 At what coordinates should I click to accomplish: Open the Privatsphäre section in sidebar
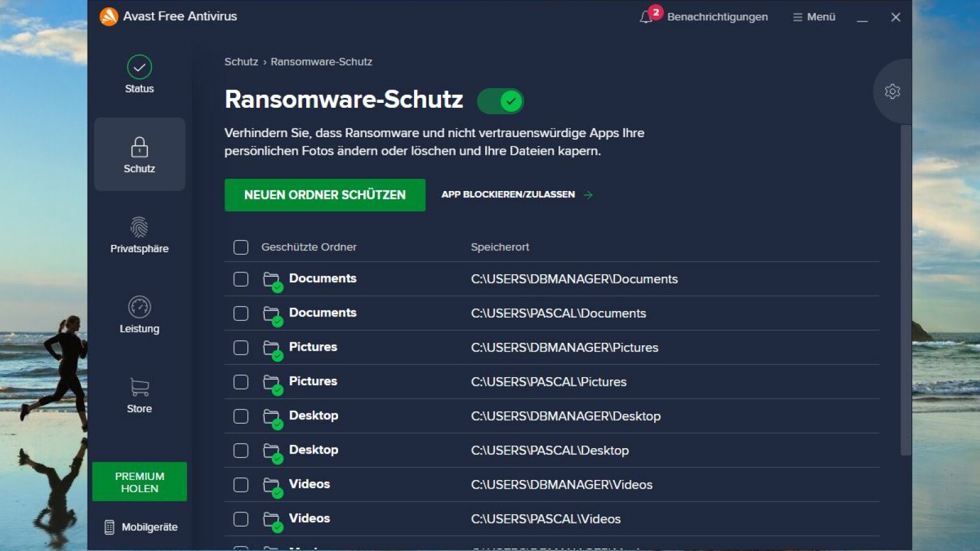pos(140,235)
